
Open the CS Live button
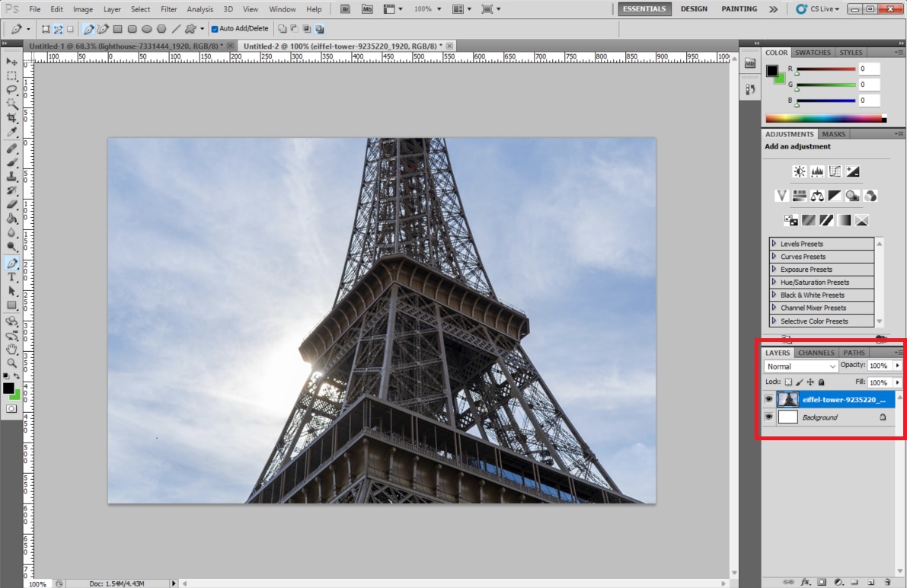[818, 8]
